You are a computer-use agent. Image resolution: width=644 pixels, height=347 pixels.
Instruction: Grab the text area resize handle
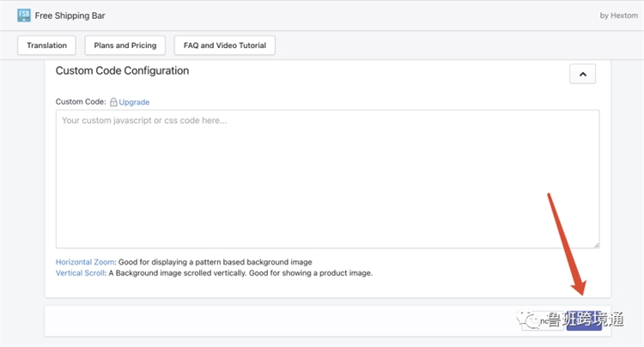(595, 245)
